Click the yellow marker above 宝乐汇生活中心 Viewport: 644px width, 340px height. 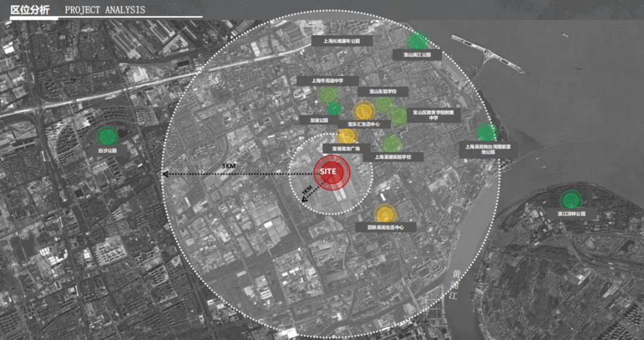click(x=363, y=110)
